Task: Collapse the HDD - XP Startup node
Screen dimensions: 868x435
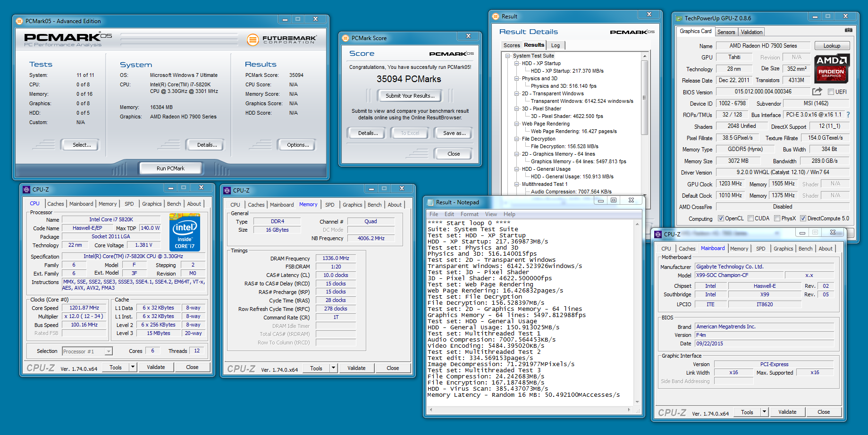Action: (517, 63)
